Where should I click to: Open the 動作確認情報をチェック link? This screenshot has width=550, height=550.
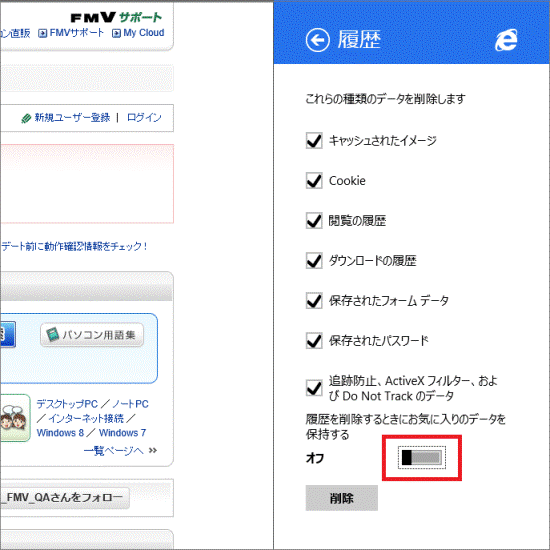pos(74,246)
